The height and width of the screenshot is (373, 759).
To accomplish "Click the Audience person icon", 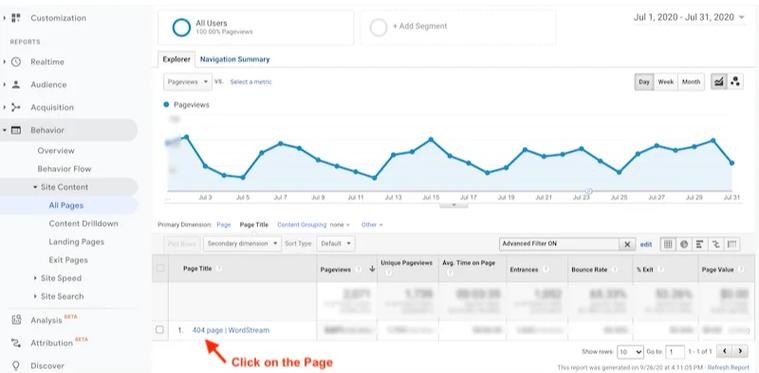I will click(16, 85).
